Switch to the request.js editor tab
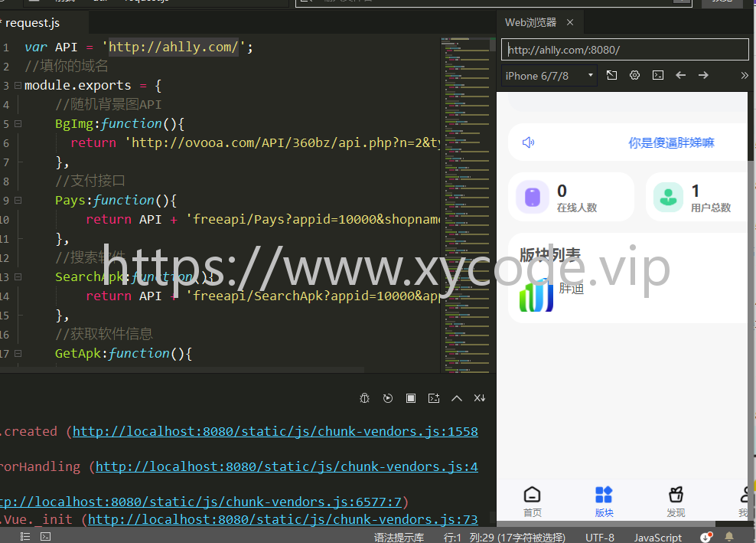Screen dimensions: 756x543 [x=32, y=23]
